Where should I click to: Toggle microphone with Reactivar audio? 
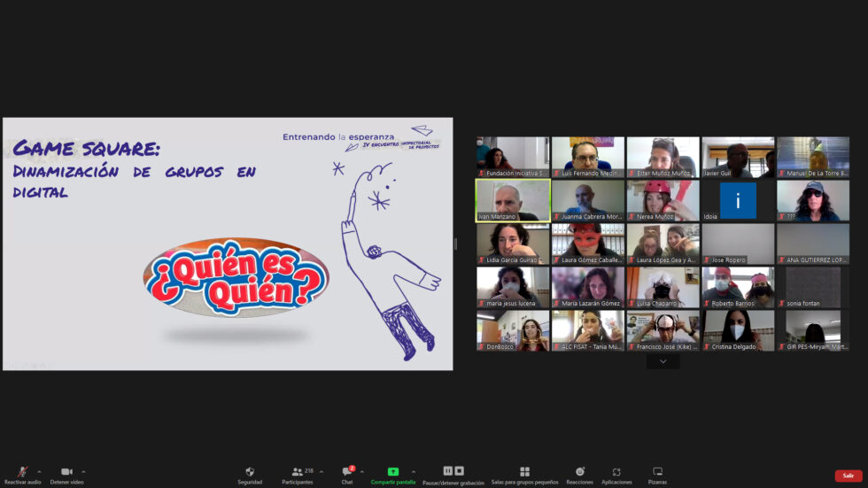22,472
